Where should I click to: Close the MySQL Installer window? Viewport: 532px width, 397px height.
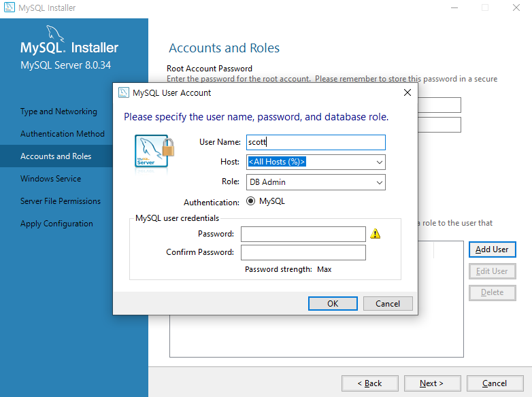tap(516, 7)
